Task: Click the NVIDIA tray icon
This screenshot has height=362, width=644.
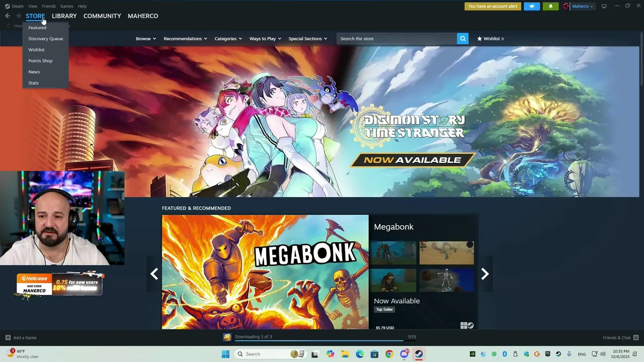Action: click(472, 354)
